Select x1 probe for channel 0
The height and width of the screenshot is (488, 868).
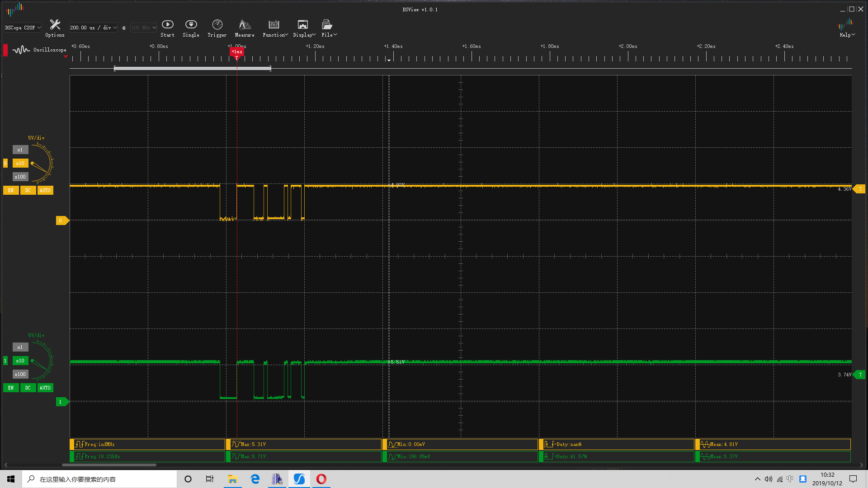click(20, 150)
